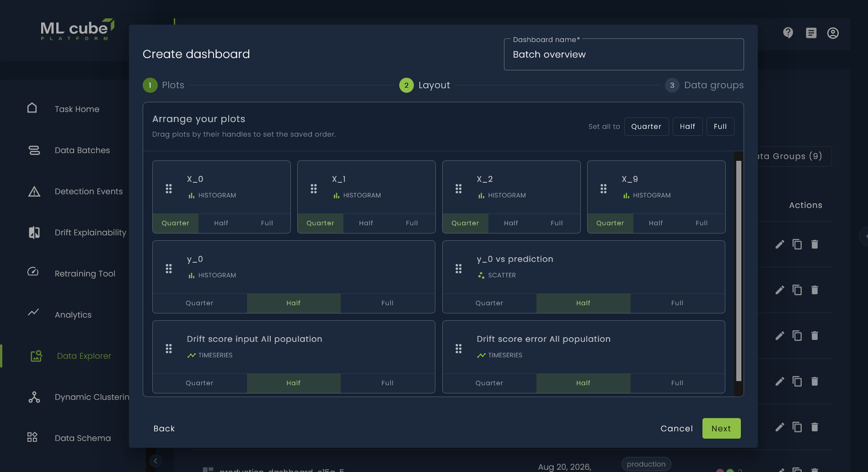868x472 pixels.
Task: Grab the handle of y_0 vs prediction plot
Action: point(459,269)
